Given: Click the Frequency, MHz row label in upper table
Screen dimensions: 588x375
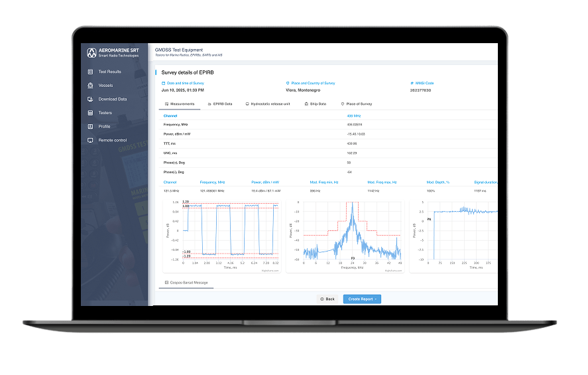Looking at the screenshot, I should click(x=176, y=125).
